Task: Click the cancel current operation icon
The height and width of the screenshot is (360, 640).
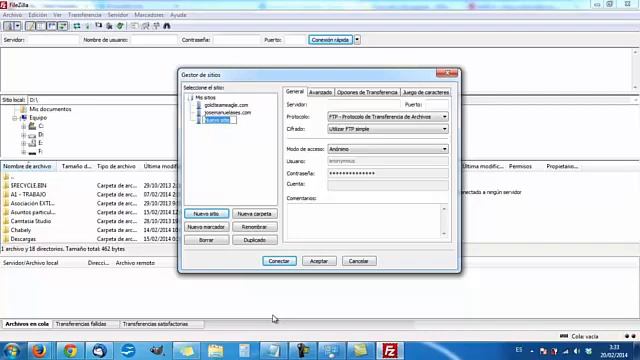Action: (x=98, y=26)
